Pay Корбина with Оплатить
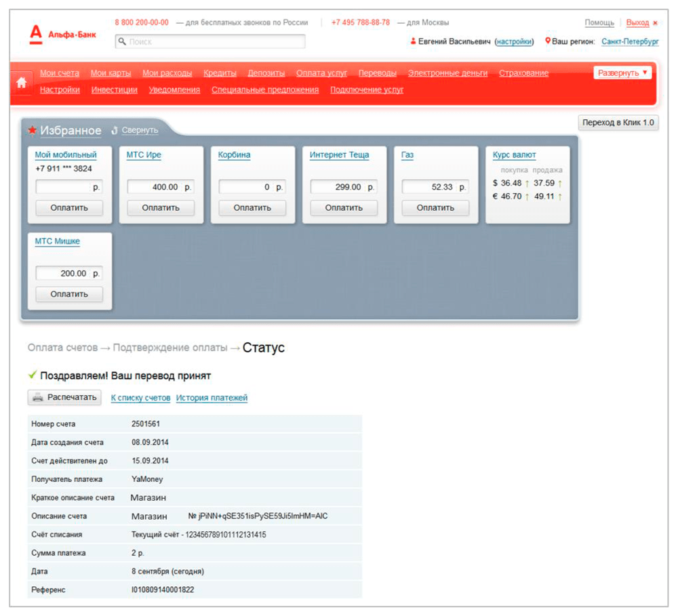678x616 pixels. coord(252,208)
